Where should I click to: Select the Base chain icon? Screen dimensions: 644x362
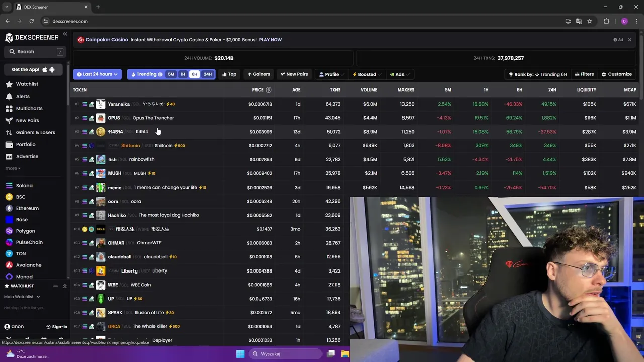point(9,219)
